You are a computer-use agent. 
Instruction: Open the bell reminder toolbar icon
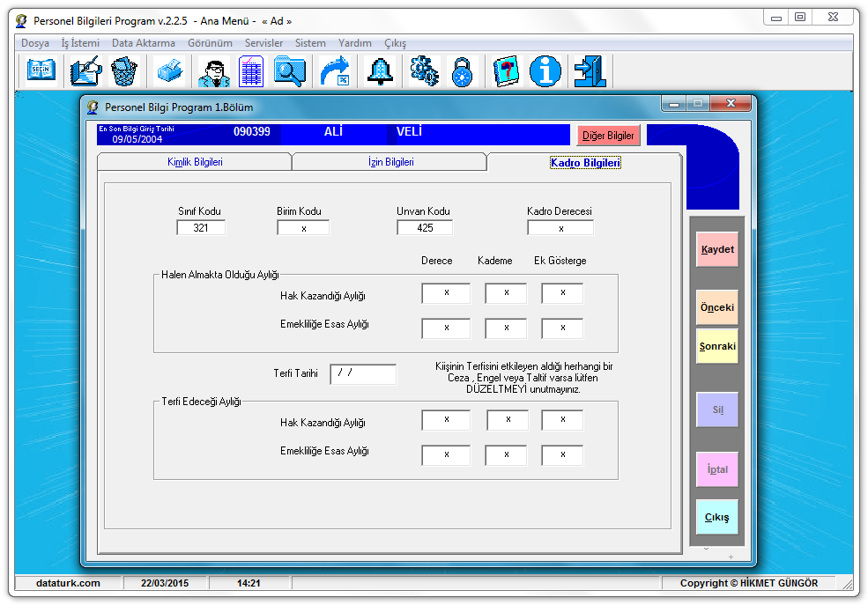click(x=381, y=72)
